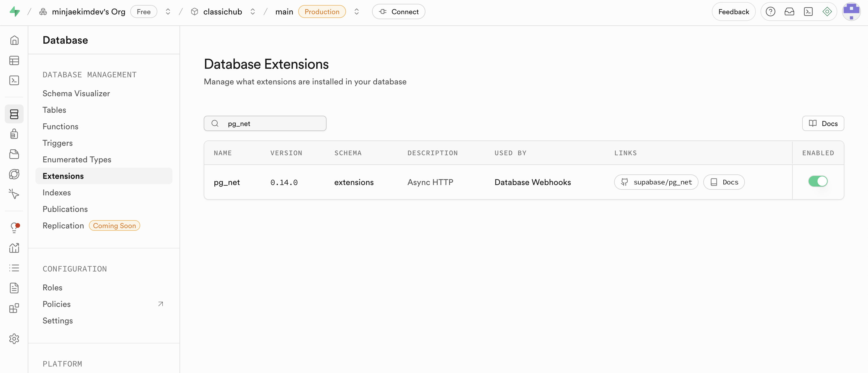Go to Triggers in Database menu
This screenshot has height=373, width=868.
58,143
